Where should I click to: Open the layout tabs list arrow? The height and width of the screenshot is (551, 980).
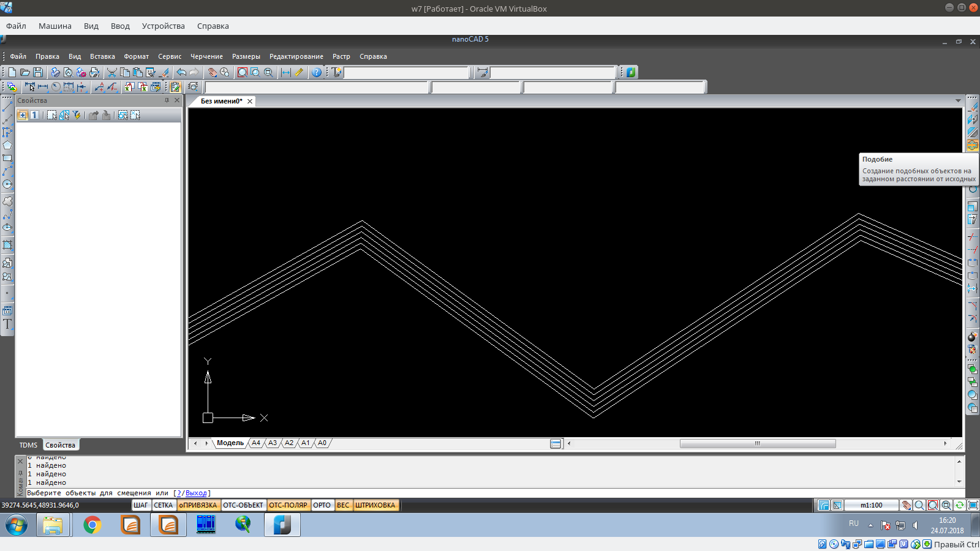[959, 100]
